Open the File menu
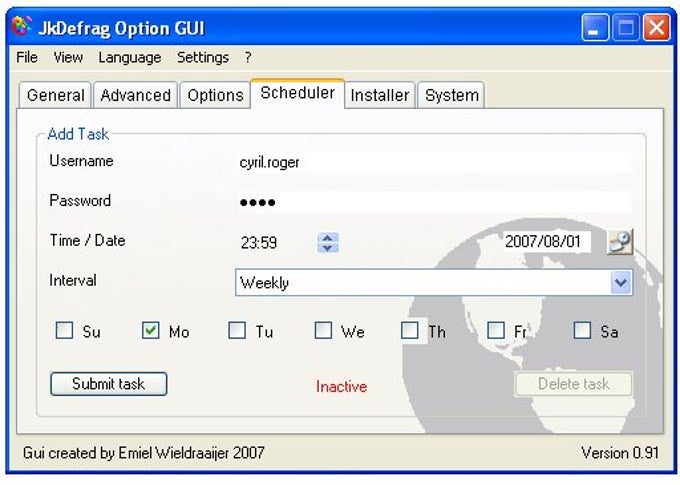Viewport: 680px width, 485px height. pyautogui.click(x=26, y=57)
